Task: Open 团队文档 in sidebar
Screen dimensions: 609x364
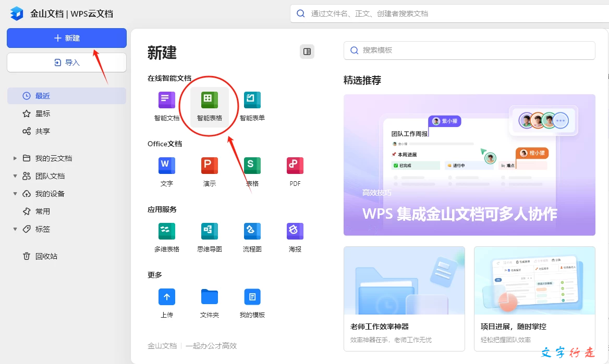Action: tap(50, 176)
